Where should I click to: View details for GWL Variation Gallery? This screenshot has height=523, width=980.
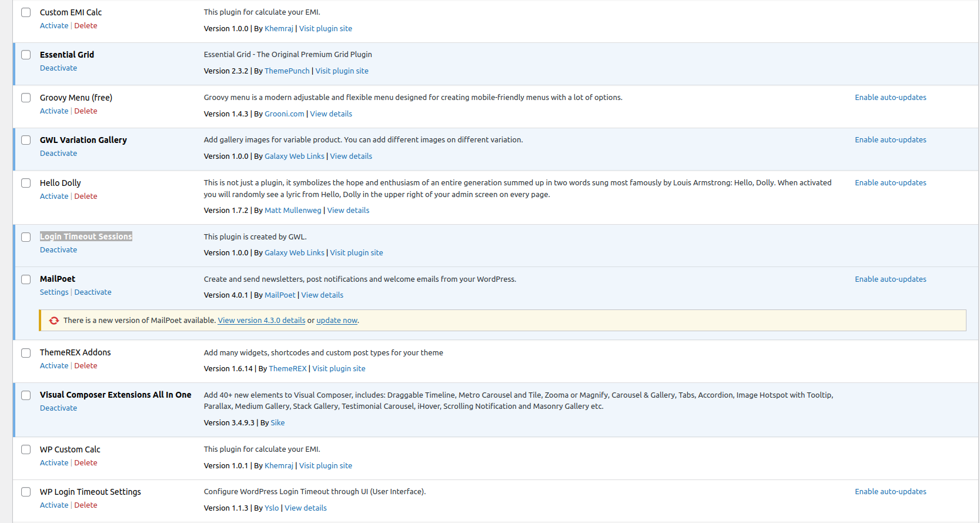[351, 156]
